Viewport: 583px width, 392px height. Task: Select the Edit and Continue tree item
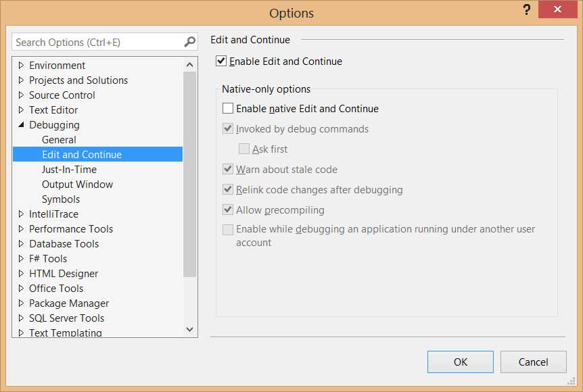pyautogui.click(x=98, y=154)
